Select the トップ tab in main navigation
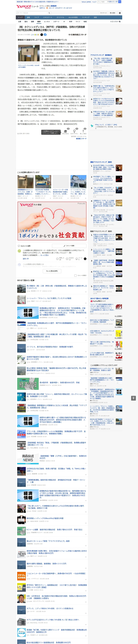 (20, 17)
